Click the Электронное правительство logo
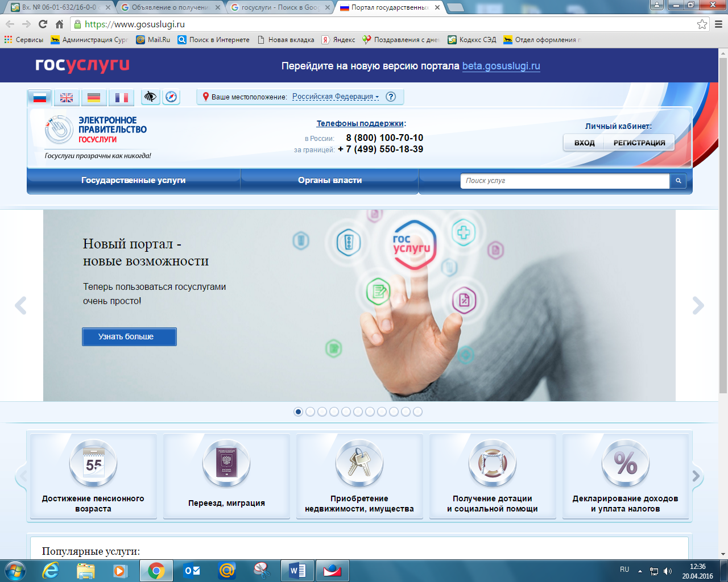The height and width of the screenshot is (582, 728). [96, 130]
